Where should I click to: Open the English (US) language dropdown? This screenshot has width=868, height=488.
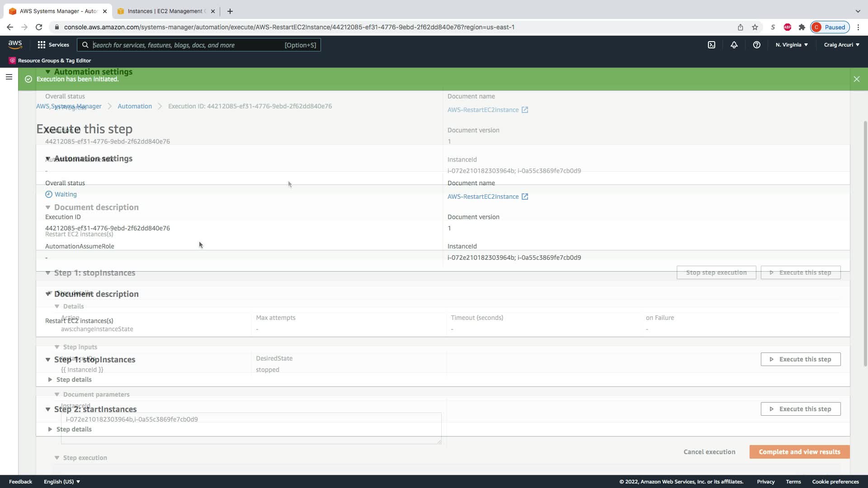62,482
